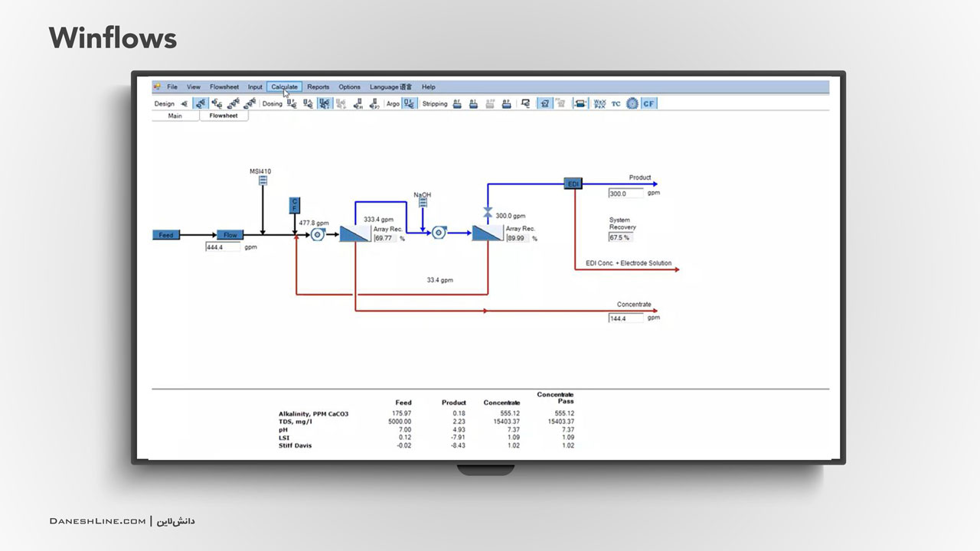Click the gear-shaped toolbar icon beside TC
Image resolution: width=980 pixels, height=551 pixels.
pos(632,103)
